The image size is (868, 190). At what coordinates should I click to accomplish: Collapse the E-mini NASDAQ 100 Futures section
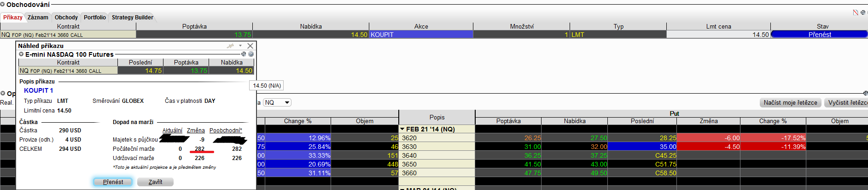21,54
